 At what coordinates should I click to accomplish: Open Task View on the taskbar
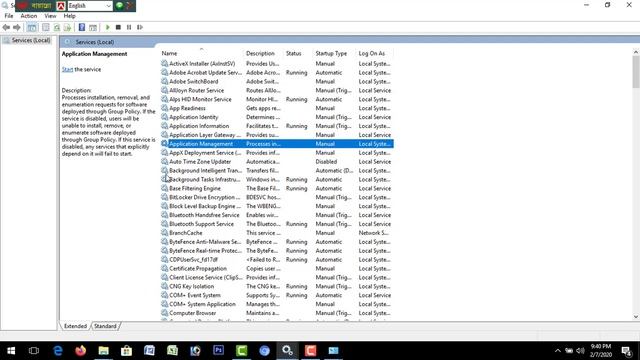point(34,351)
